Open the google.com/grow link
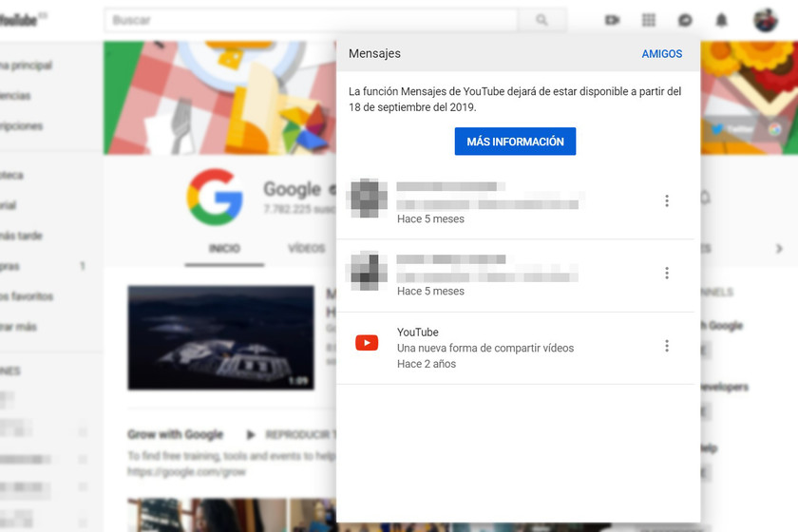This screenshot has height=532, width=798. 186,472
